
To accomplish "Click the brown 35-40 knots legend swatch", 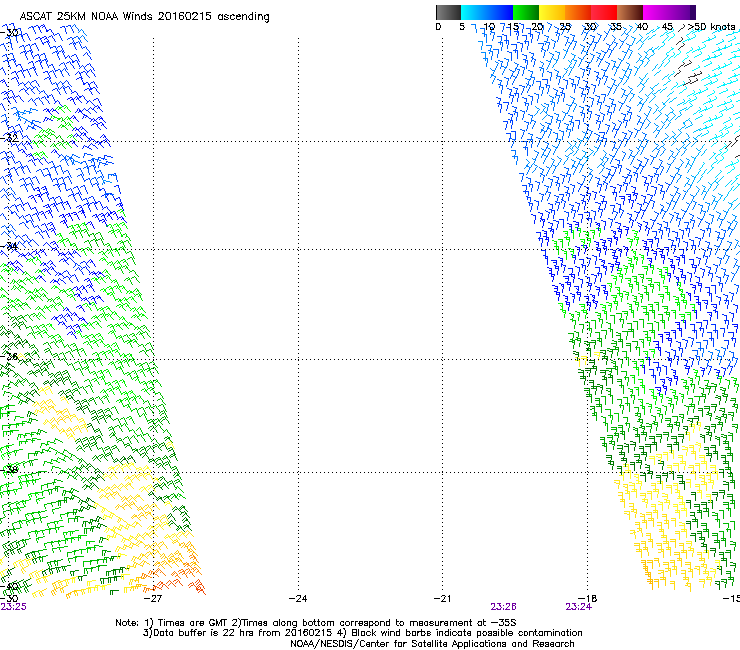I will (630, 12).
